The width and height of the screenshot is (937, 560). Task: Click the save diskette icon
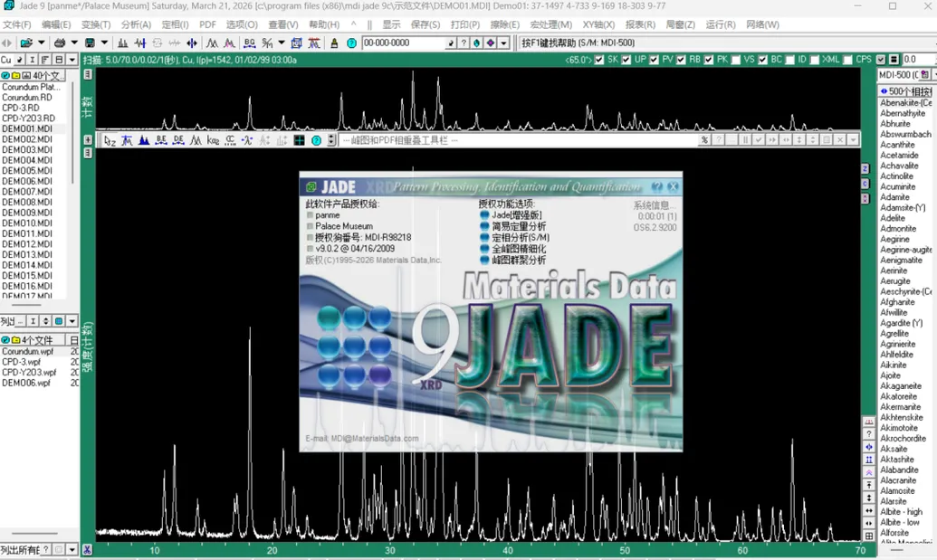pyautogui.click(x=90, y=43)
